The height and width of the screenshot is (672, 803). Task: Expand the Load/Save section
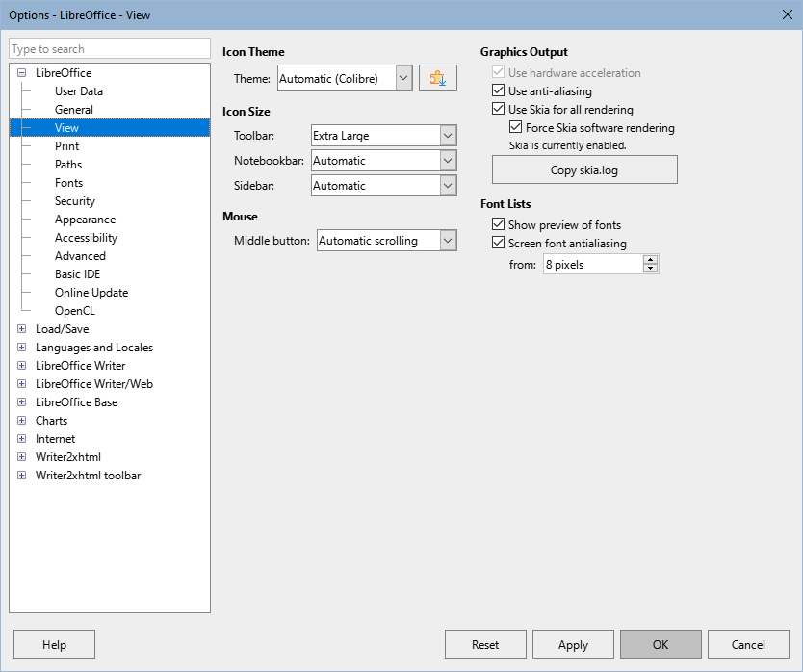20,328
